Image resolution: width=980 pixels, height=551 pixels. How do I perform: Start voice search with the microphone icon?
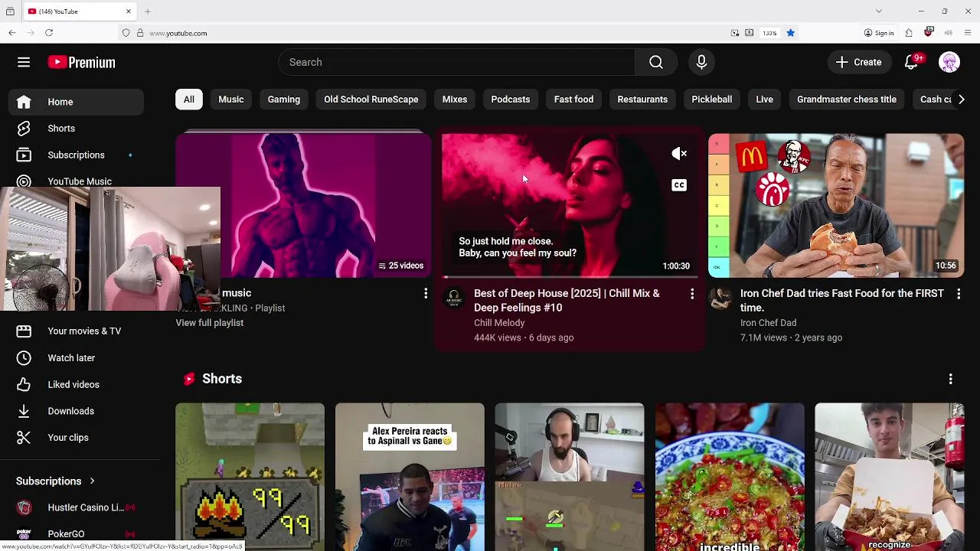click(701, 62)
